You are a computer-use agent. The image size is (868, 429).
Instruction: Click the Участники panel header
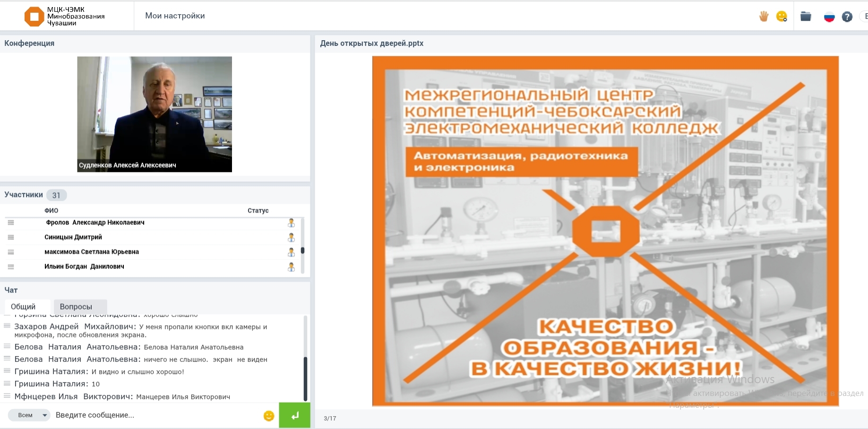click(24, 195)
